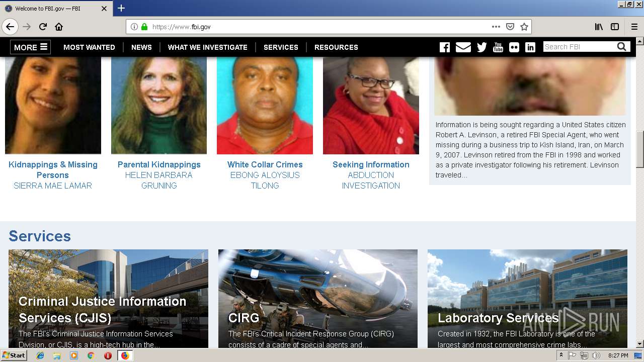Open the Criminal Justice Information Services card
Image resolution: width=644 pixels, height=362 pixels.
[x=108, y=299]
